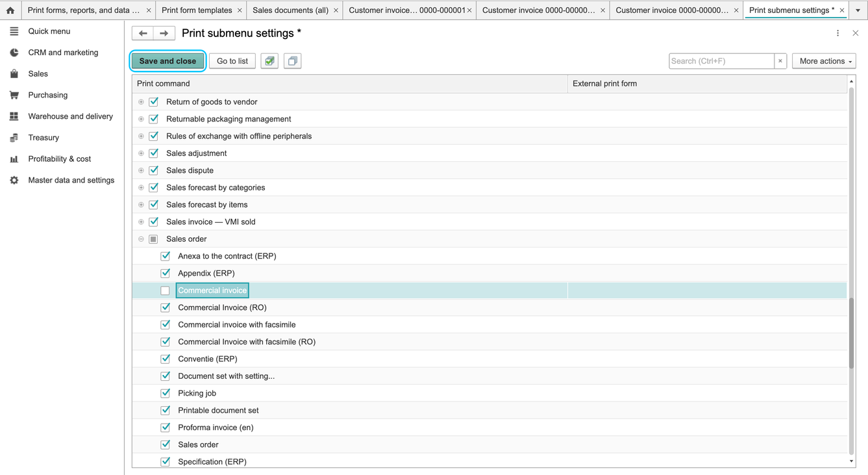
Task: Open the three-dot options menu icon
Action: tap(837, 33)
